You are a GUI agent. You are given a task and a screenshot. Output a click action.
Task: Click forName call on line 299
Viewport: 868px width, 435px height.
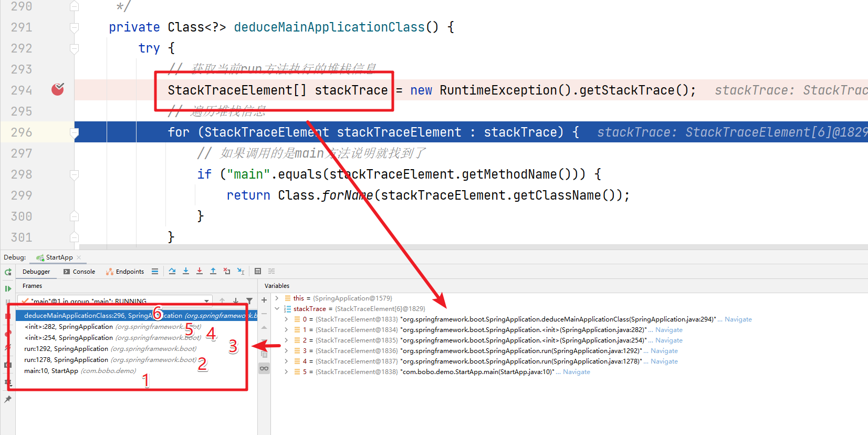pyautogui.click(x=347, y=195)
